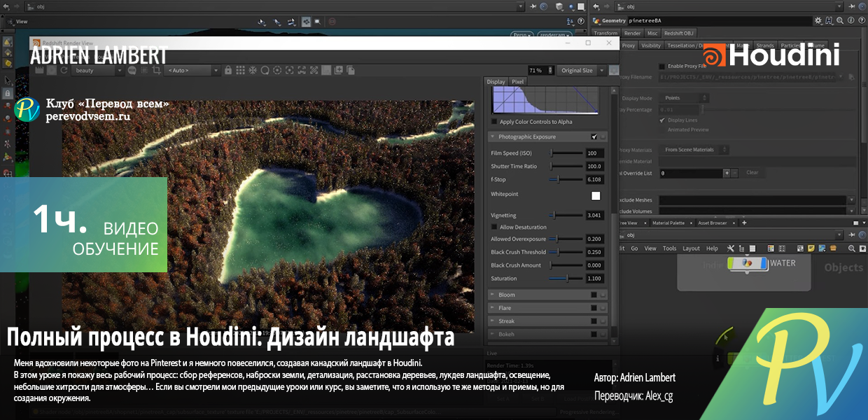Click the f-Stop value field 6.108
This screenshot has width=868, height=420.
594,179
